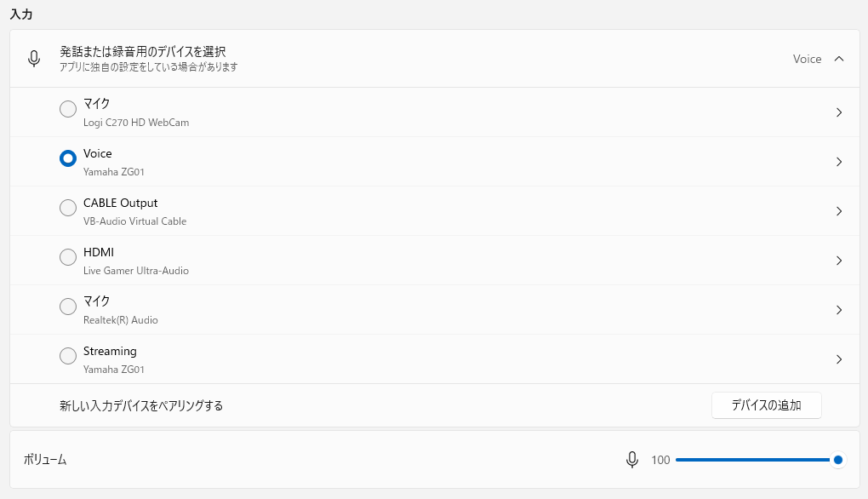
Task: Click the 発話または録音用のデバイスを選択 header text
Action: pyautogui.click(x=143, y=51)
